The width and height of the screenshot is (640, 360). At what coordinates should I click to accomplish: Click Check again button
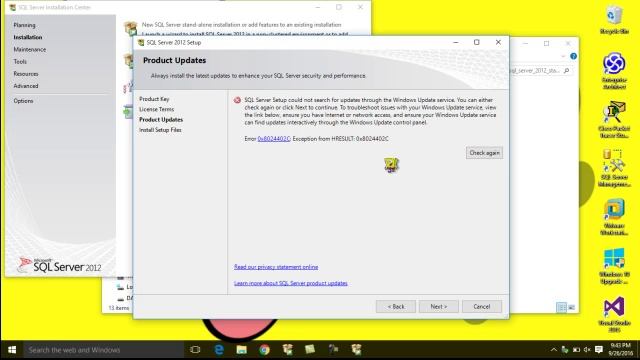pos(484,153)
